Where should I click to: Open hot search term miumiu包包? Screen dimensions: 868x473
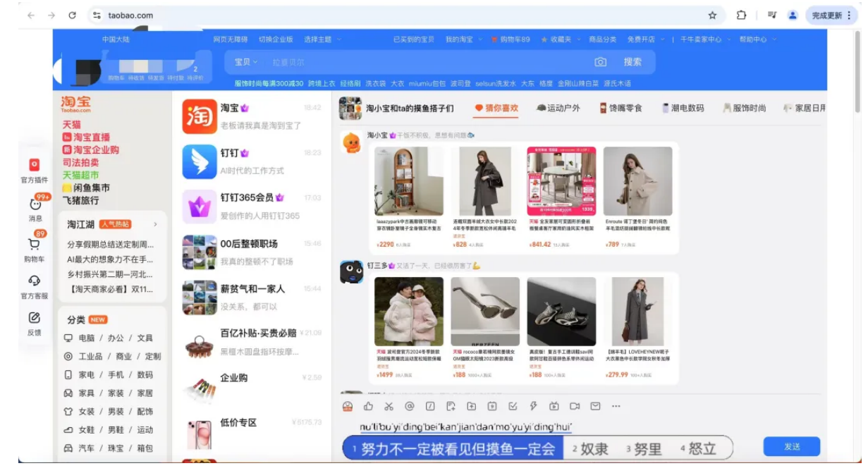[x=427, y=84]
